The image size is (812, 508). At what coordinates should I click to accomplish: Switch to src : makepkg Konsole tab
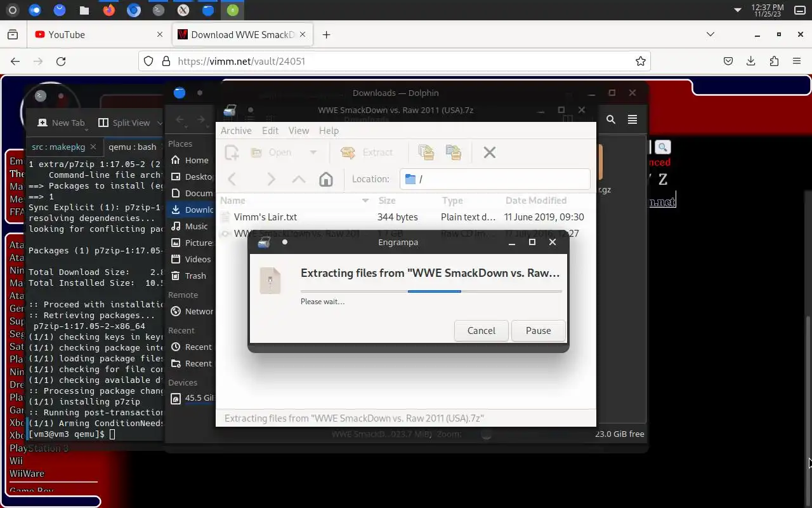[x=58, y=147]
